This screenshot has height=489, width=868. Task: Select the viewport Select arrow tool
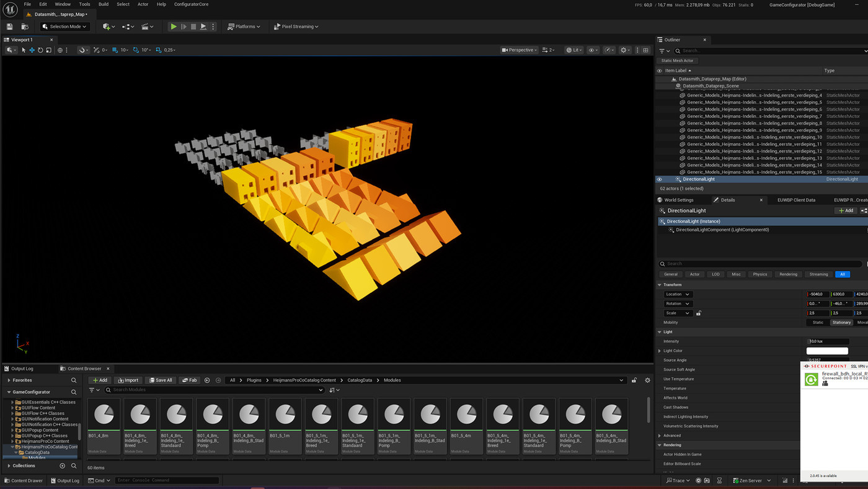coord(24,50)
